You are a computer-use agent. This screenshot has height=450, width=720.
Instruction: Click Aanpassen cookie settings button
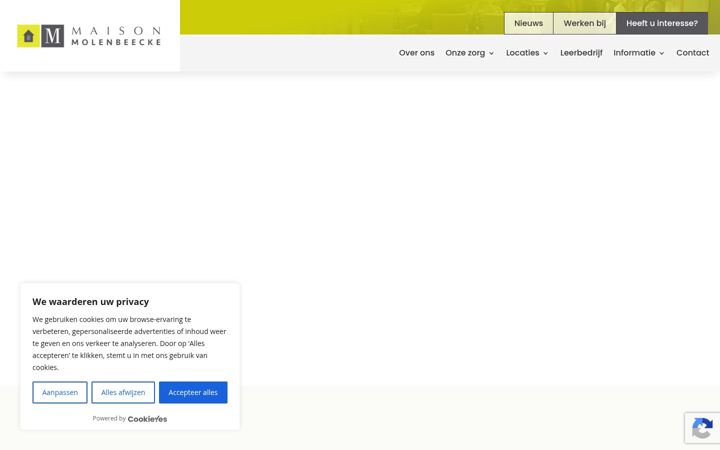tap(60, 393)
